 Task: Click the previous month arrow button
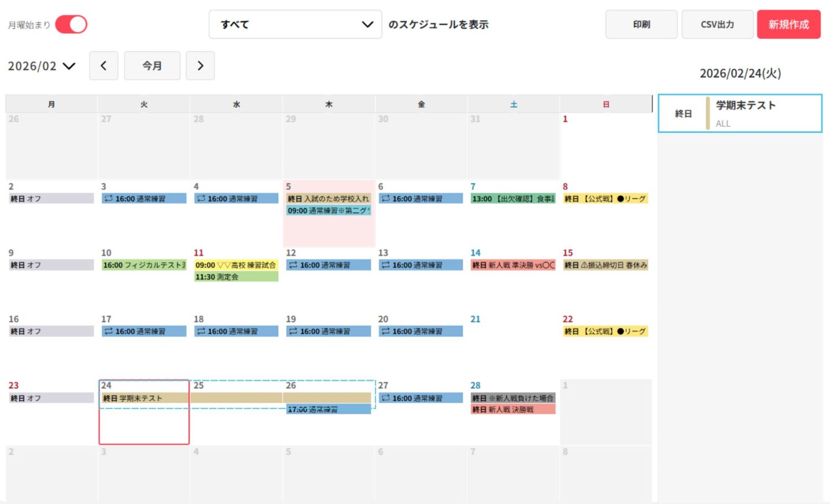point(103,66)
